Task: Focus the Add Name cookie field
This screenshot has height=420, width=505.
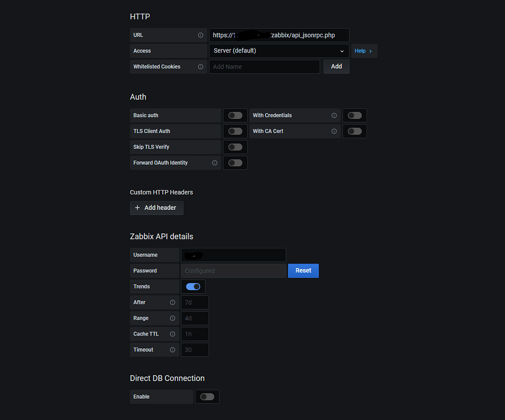Action: coord(265,67)
